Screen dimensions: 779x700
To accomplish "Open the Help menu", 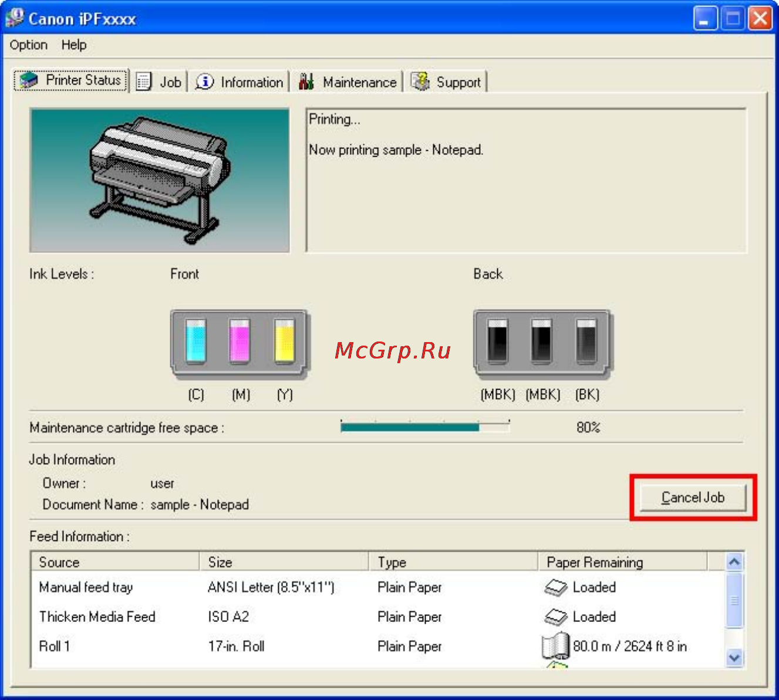I will pos(74,45).
